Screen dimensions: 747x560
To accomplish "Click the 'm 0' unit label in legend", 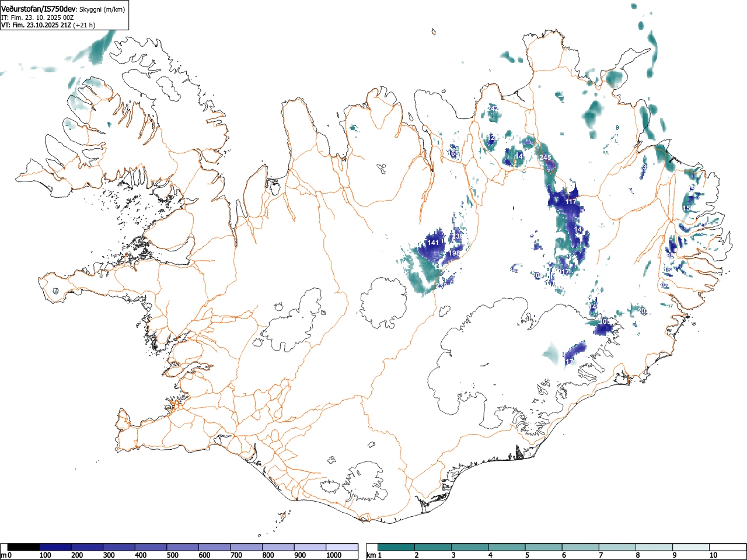I will (x=6, y=555).
